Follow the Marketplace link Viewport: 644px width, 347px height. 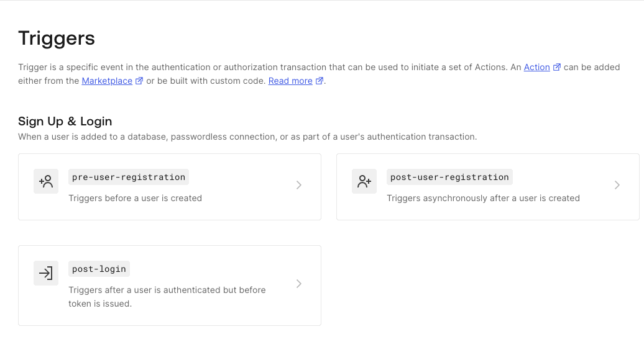[x=107, y=81]
